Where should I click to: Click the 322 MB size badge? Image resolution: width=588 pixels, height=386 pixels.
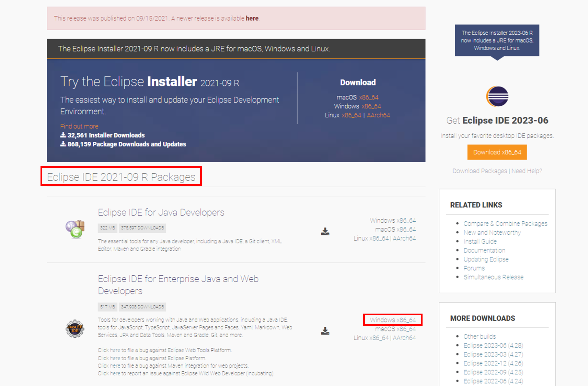pos(107,228)
